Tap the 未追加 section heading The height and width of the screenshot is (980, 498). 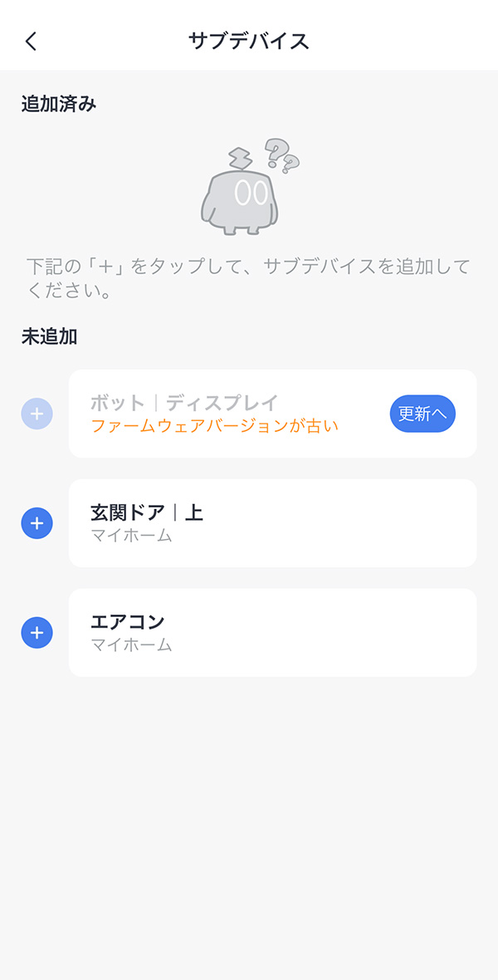coord(49,336)
